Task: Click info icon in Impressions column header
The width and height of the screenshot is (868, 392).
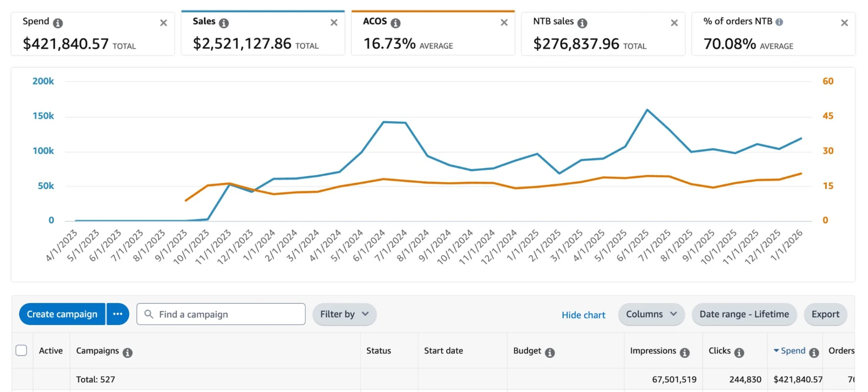Action: [x=685, y=353]
